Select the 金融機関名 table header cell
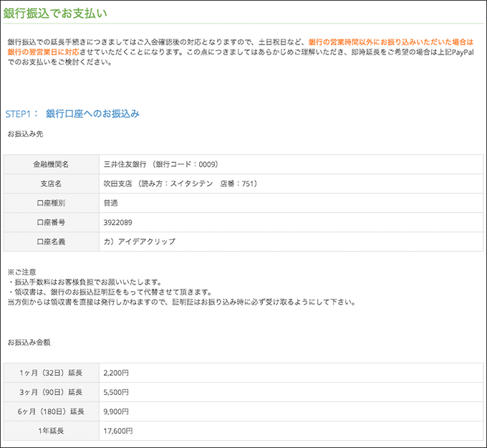This screenshot has height=448, width=487. coord(52,164)
